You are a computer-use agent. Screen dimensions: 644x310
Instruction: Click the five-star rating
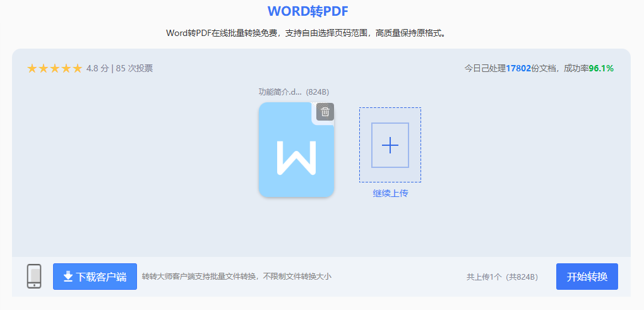click(x=55, y=69)
